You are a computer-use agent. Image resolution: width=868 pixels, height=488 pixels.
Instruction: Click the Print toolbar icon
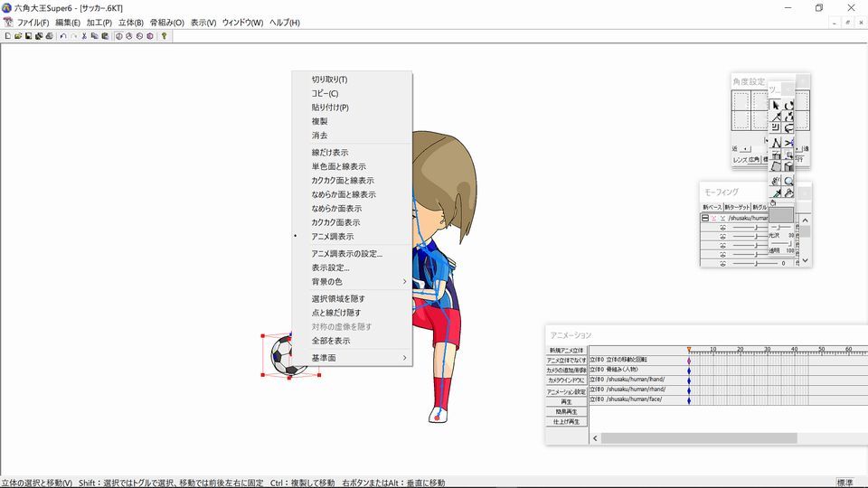pyautogui.click(x=49, y=36)
